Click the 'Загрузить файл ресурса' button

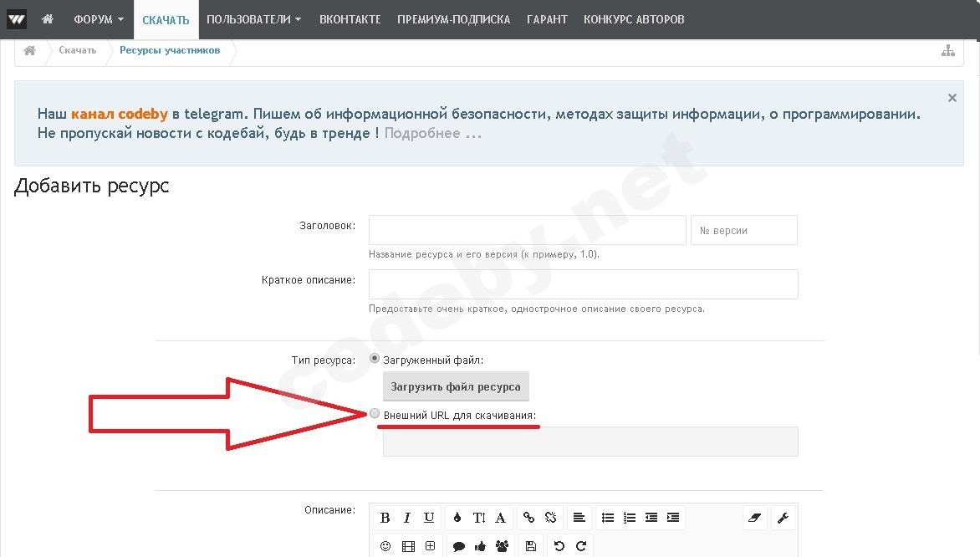pyautogui.click(x=456, y=386)
